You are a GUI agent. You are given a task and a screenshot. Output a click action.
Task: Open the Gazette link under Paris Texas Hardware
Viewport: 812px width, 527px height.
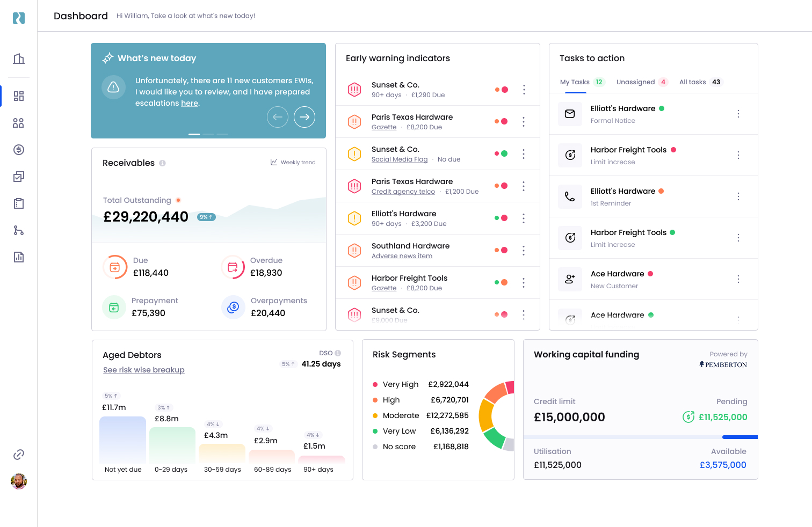point(384,127)
